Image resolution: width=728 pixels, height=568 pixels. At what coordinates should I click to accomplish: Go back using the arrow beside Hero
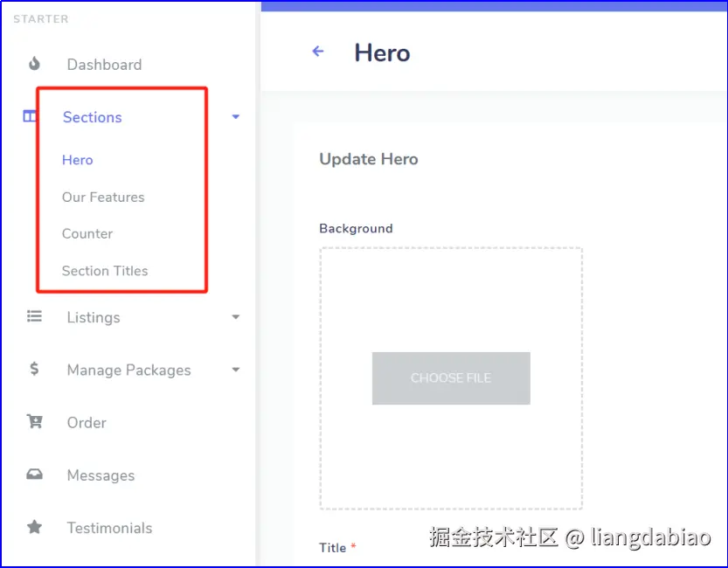[x=318, y=51]
